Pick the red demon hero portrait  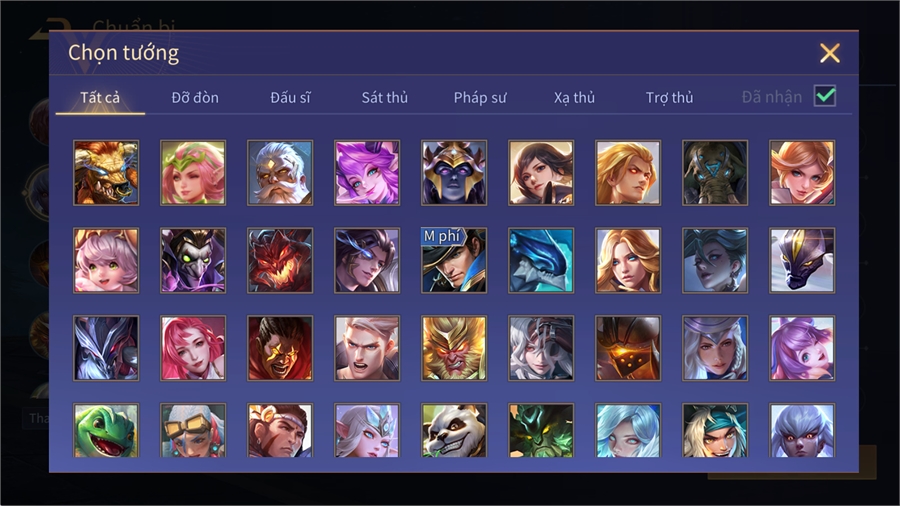click(x=280, y=260)
